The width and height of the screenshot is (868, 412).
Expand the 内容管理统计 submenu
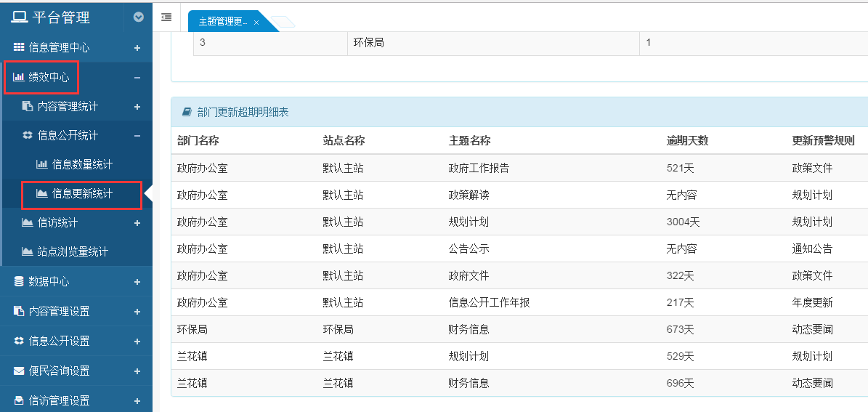137,107
